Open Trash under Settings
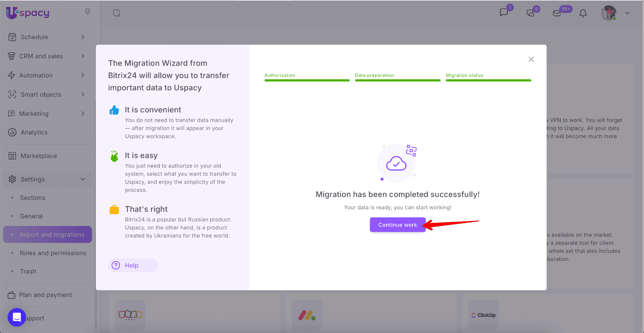This screenshot has width=644, height=333. [x=28, y=271]
